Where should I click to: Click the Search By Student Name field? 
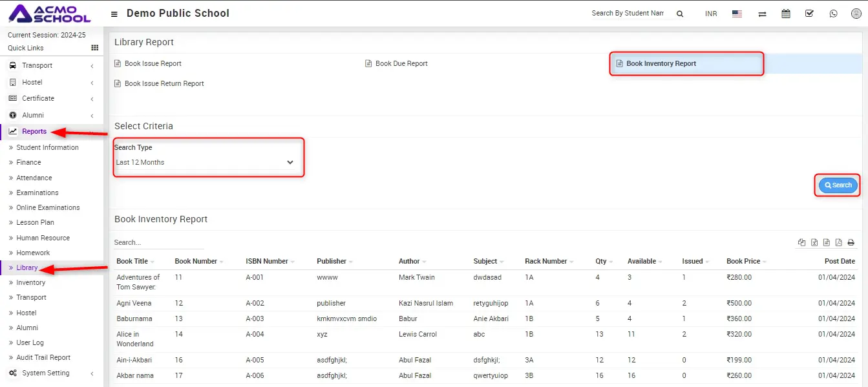(627, 14)
